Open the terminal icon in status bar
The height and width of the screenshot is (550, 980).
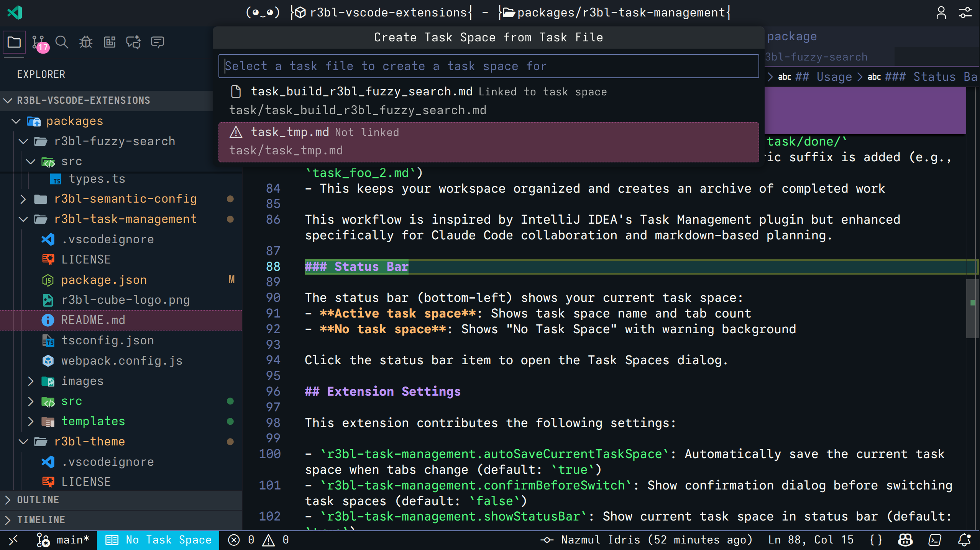pyautogui.click(x=934, y=540)
